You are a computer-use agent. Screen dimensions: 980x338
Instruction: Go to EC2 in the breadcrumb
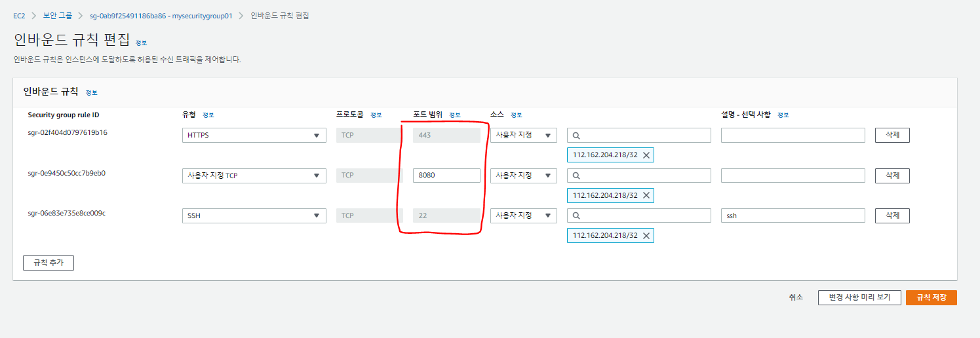click(19, 15)
